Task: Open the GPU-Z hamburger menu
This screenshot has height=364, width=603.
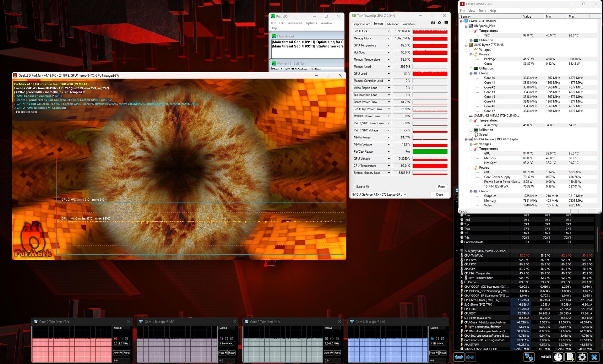Action: 446,23
